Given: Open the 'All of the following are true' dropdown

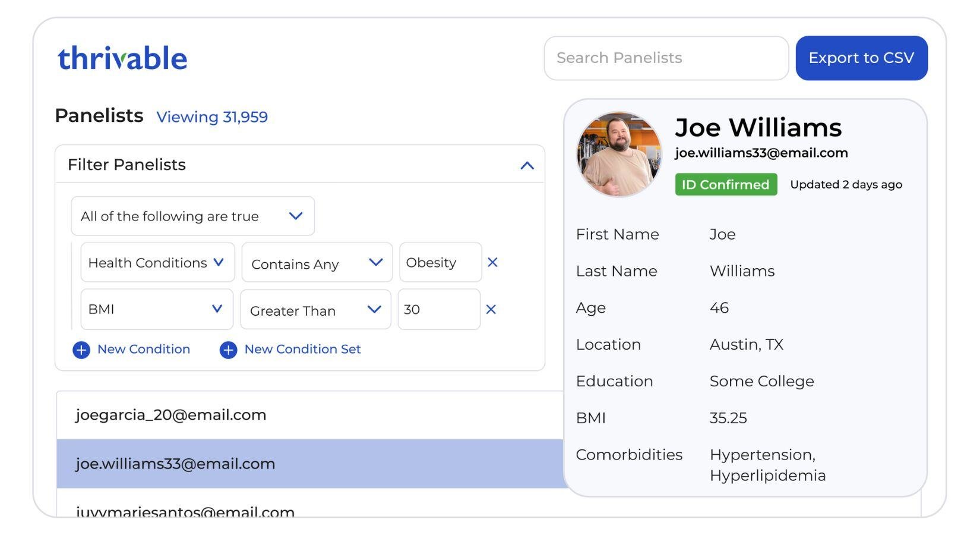Looking at the screenshot, I should [x=192, y=216].
